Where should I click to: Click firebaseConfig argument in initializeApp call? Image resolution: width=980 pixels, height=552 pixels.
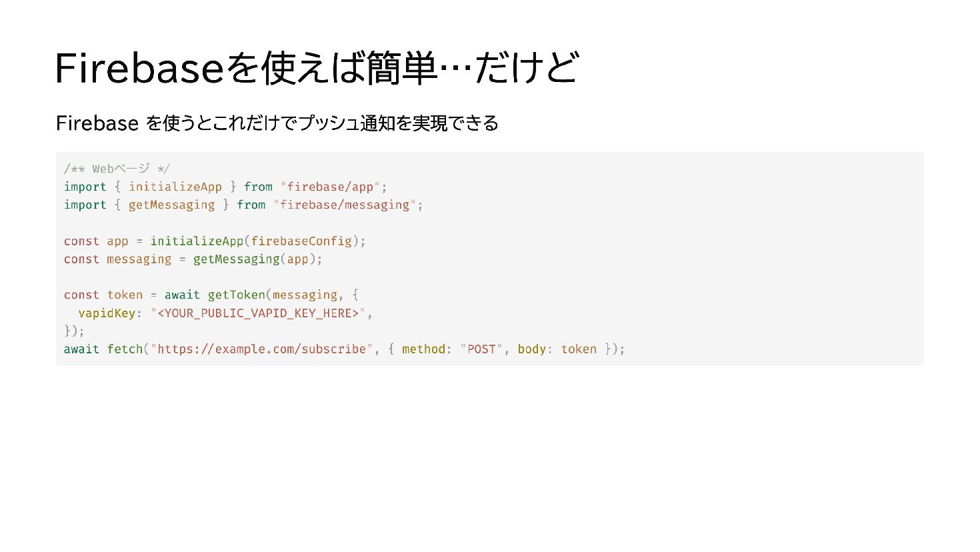(301, 241)
